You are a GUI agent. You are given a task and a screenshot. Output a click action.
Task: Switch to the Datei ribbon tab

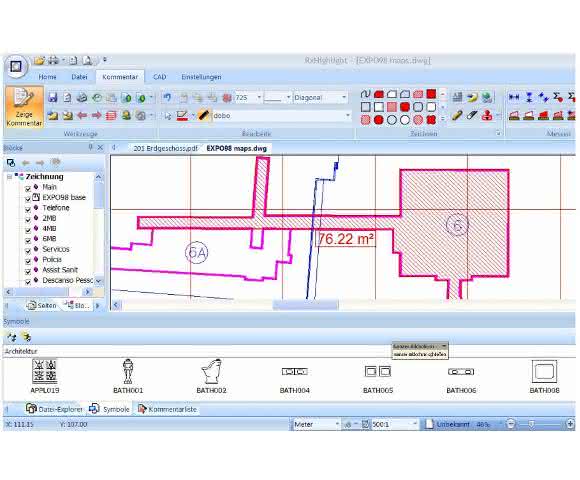(x=79, y=77)
